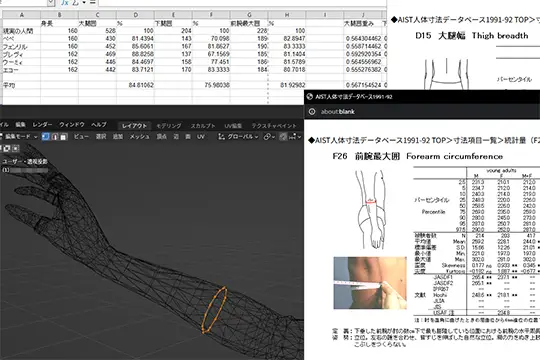The width and height of the screenshot is (540, 360).
Task: Click cell containing 84.81062
Action: (135, 85)
